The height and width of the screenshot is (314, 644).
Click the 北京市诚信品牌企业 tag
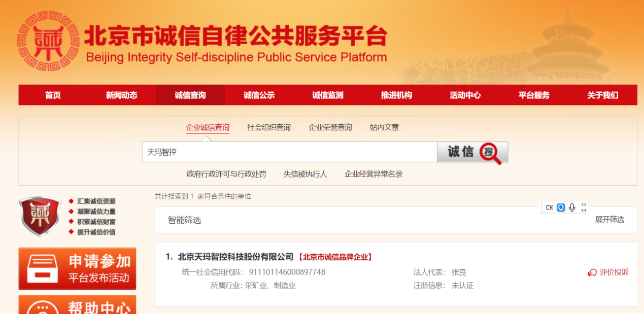tap(335, 257)
